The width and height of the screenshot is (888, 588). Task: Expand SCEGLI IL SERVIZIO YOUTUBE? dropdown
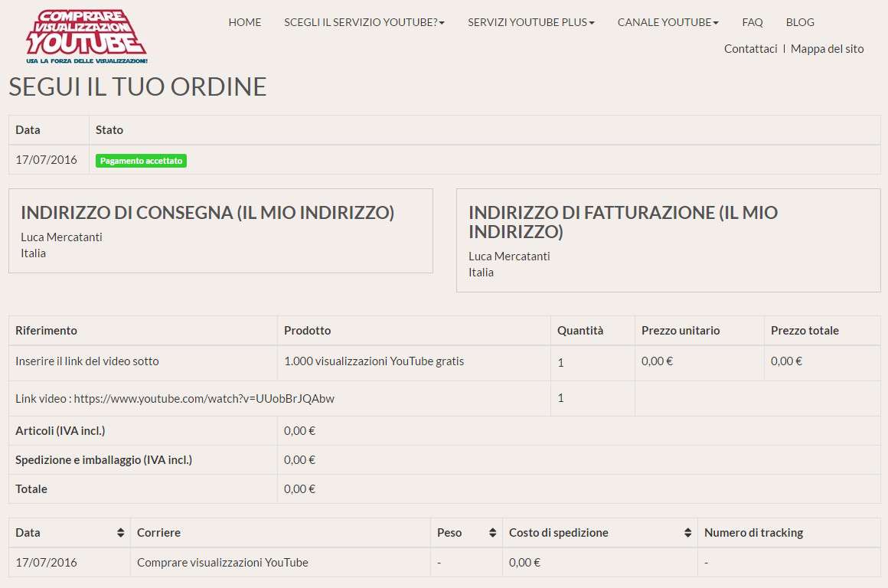(x=364, y=22)
